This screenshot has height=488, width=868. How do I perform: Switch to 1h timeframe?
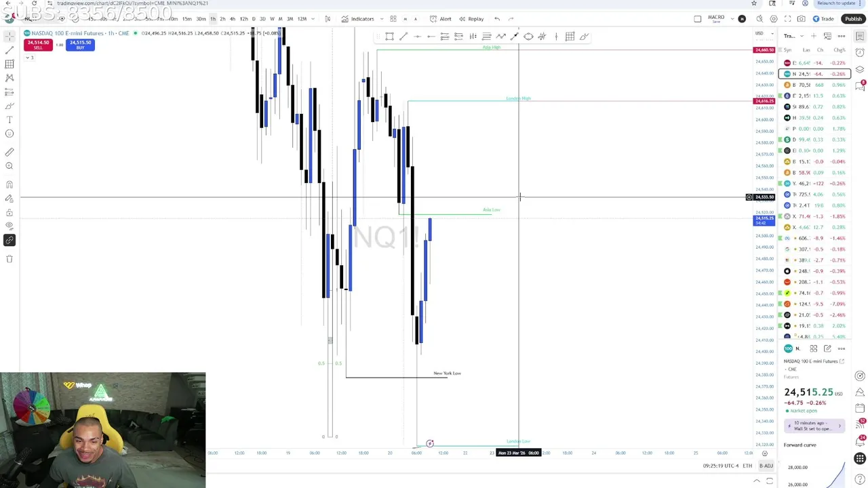pos(212,19)
